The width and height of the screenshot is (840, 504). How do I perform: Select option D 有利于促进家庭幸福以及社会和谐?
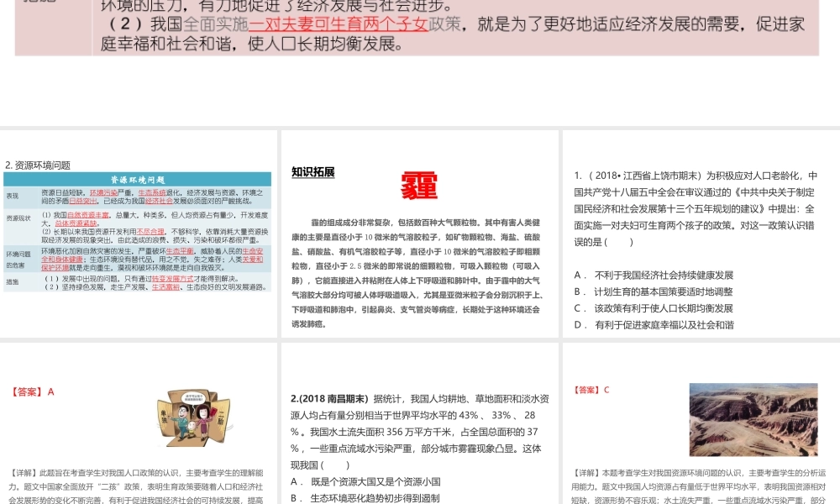pos(654,325)
